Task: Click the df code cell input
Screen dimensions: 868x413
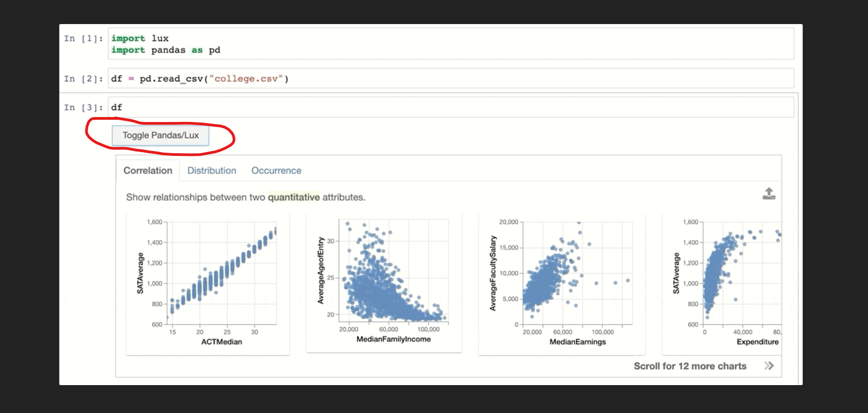Action: (x=451, y=107)
